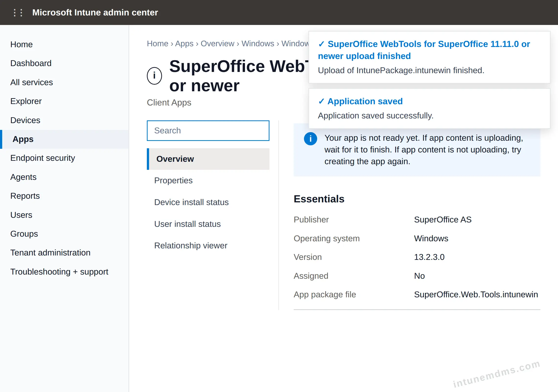The height and width of the screenshot is (392, 558).
Task: Click the 'Client Apps' subtitle
Action: pos(169,103)
